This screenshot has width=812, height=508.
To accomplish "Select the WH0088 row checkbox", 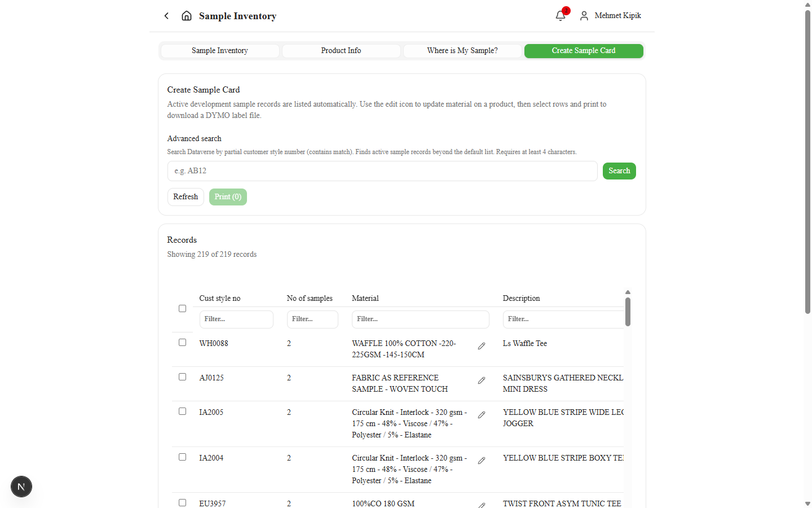I will (182, 343).
